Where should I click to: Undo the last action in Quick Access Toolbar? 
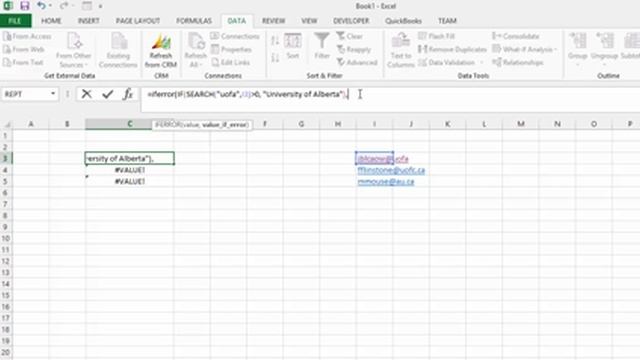pos(41,6)
